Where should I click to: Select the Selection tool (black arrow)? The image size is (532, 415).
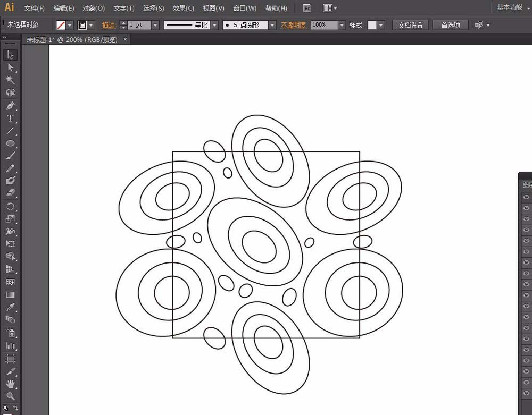pos(10,55)
